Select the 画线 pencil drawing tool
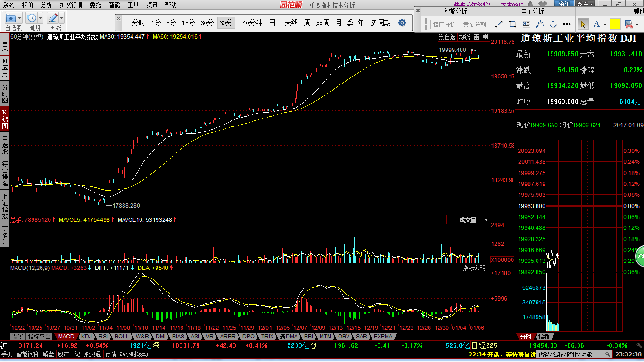This screenshot has height=362, width=644. (53, 18)
